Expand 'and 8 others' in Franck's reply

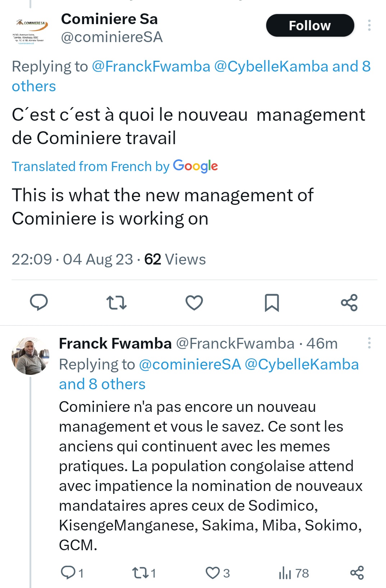[x=102, y=384]
